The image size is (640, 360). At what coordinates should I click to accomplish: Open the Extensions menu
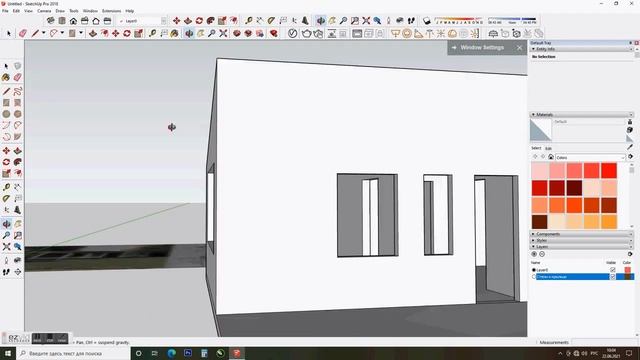coord(111,11)
